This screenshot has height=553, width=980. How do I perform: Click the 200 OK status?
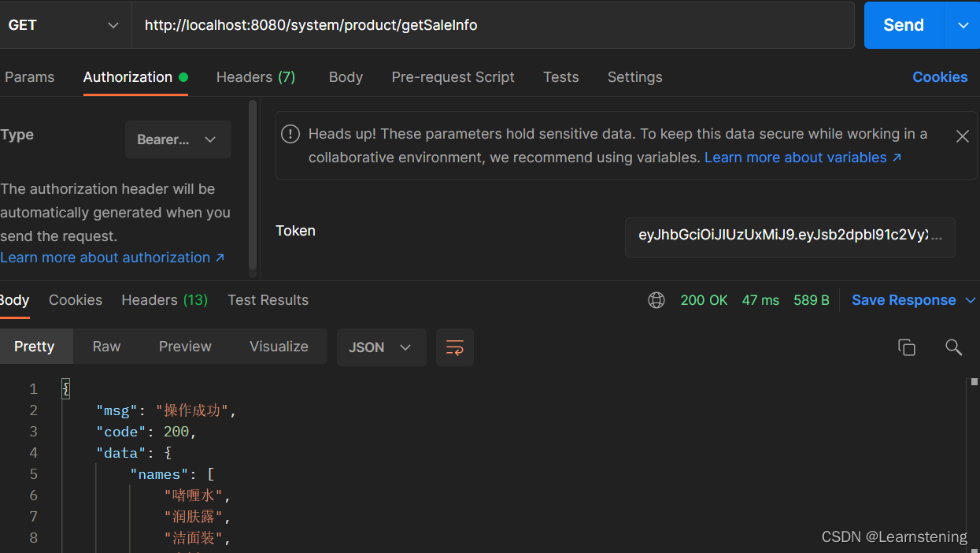[x=704, y=300]
